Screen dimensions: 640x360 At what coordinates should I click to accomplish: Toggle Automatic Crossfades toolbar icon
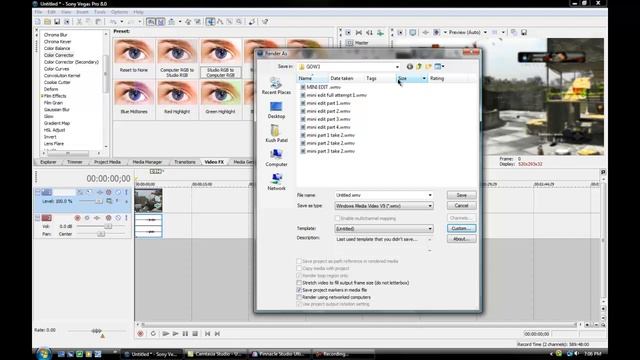click(x=161, y=22)
